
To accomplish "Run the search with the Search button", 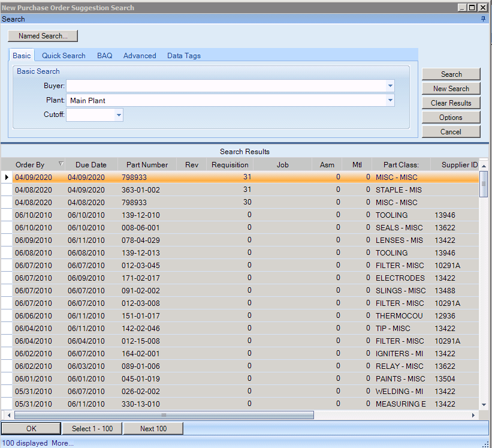I will (451, 74).
